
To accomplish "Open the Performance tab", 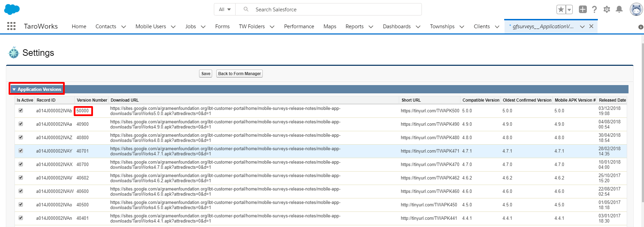I will point(299,27).
